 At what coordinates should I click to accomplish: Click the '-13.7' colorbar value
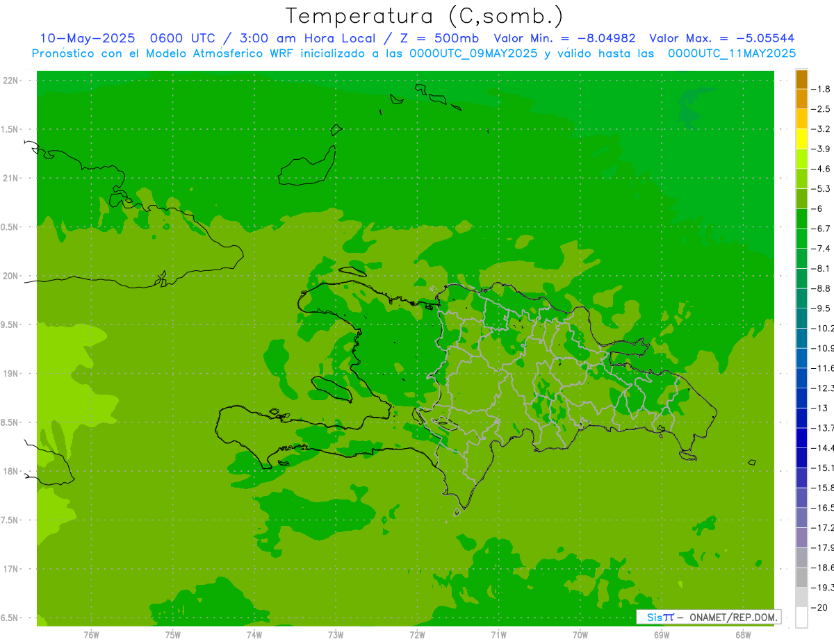tap(823, 428)
